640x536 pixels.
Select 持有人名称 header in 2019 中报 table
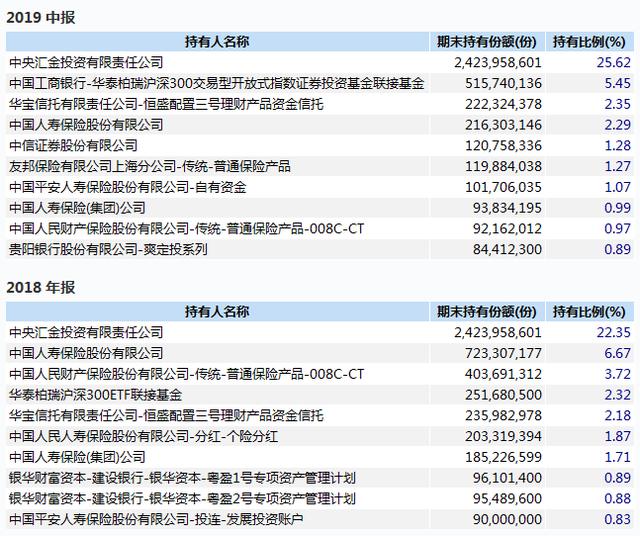217,42
